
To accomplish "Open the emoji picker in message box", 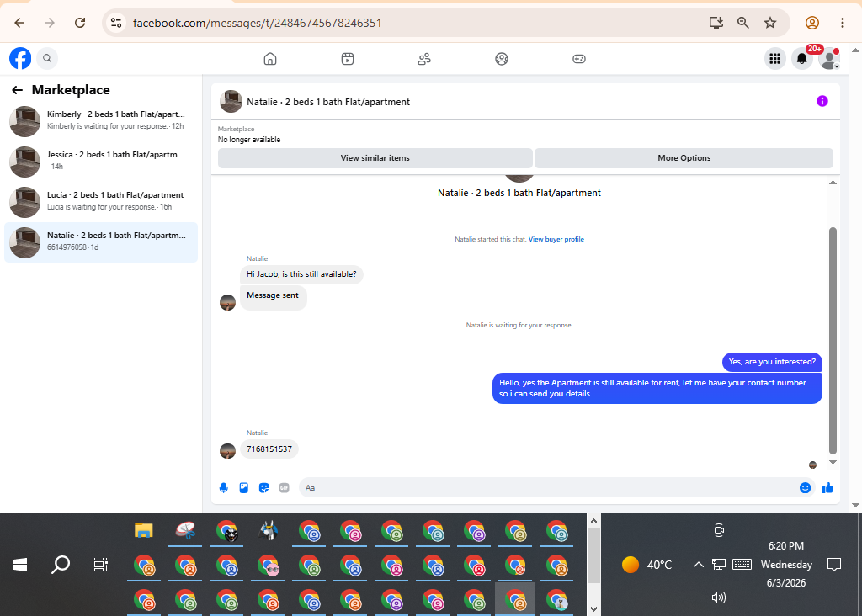I will pyautogui.click(x=805, y=488).
